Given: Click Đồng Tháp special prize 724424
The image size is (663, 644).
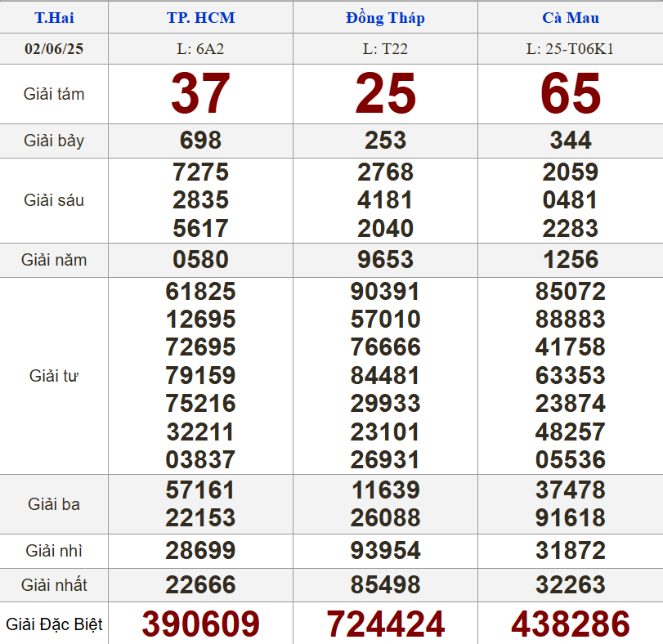Looking at the screenshot, I should pos(385,624).
